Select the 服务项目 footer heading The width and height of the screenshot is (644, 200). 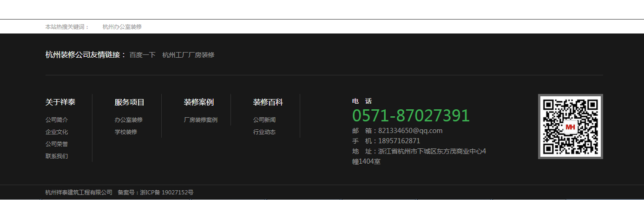point(130,102)
